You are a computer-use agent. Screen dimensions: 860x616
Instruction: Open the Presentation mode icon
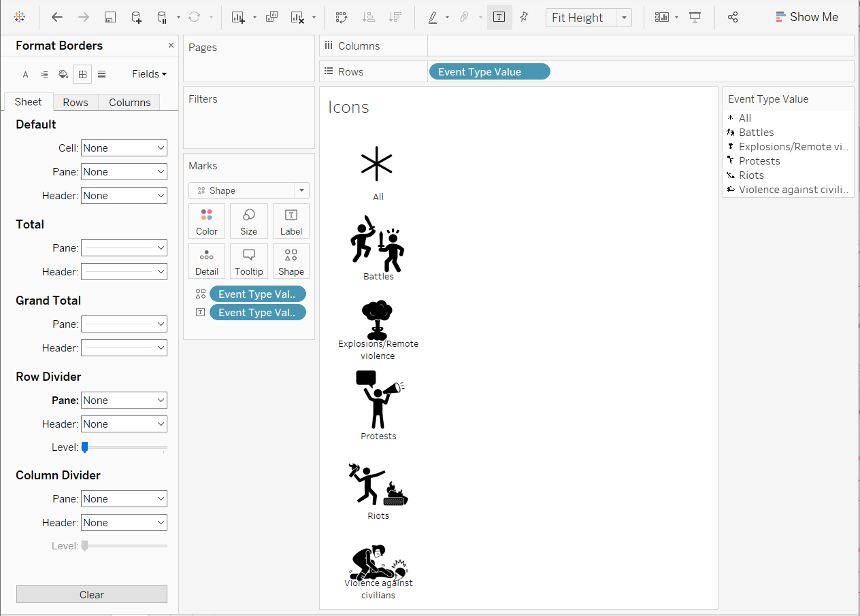pos(695,18)
